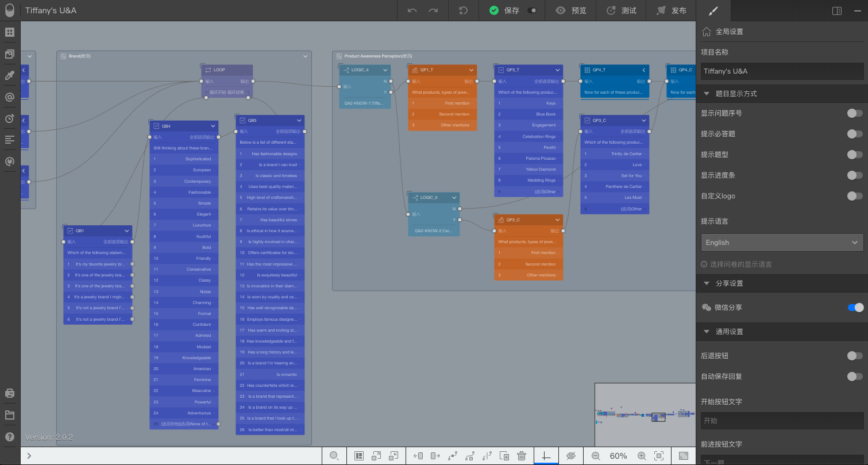Click the printer icon in left sidebar
Image resolution: width=868 pixels, height=465 pixels.
pyautogui.click(x=9, y=394)
